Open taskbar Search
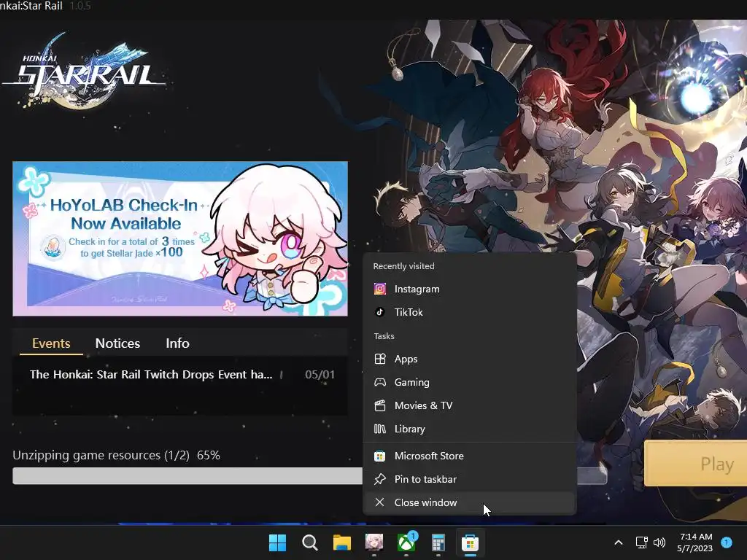747x560 pixels. pos(309,542)
